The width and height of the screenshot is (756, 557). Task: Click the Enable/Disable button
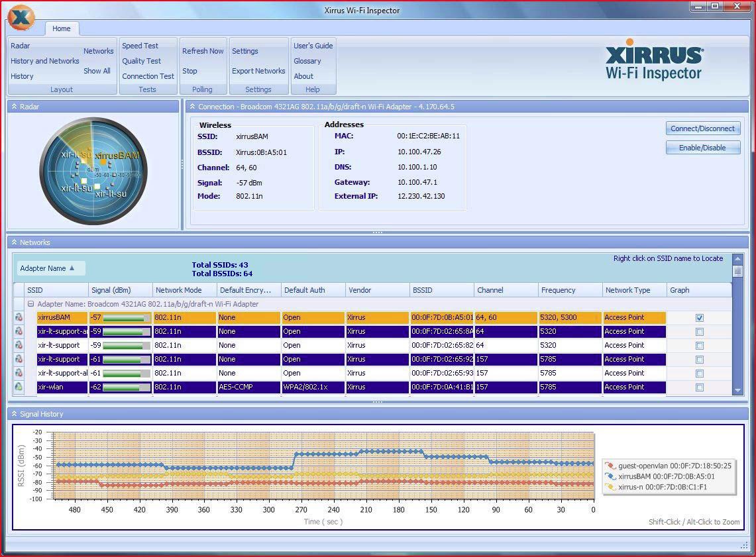click(702, 148)
